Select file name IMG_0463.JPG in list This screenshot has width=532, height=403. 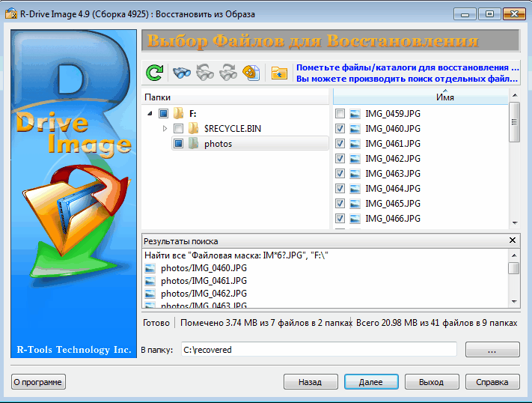[393, 174]
